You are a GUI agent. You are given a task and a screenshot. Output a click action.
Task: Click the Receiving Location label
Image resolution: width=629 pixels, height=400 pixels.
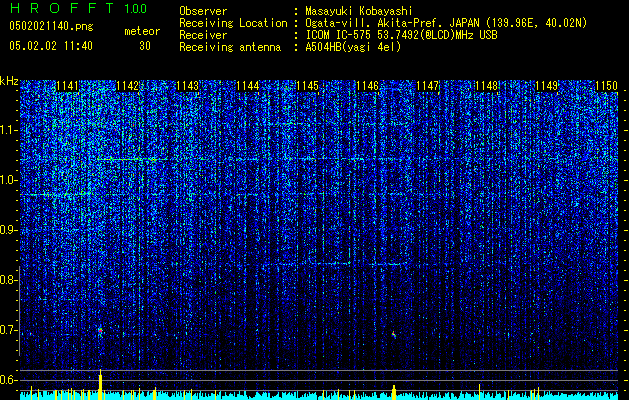coord(233,23)
